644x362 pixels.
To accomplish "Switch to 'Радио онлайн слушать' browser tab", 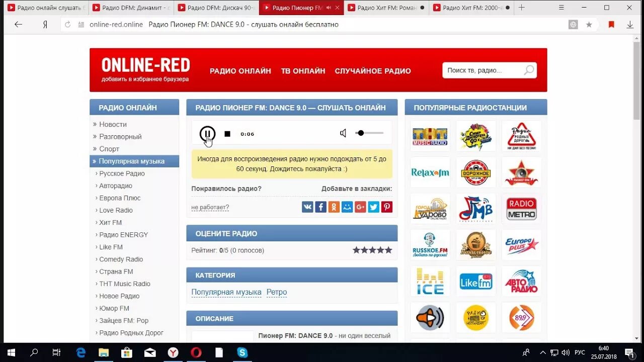I will click(46, 8).
